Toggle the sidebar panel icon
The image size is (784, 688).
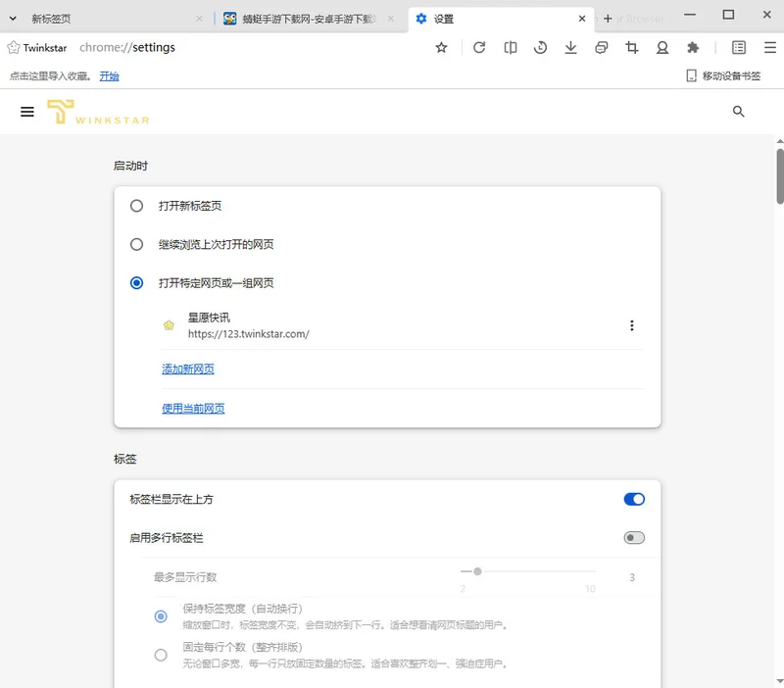[739, 47]
